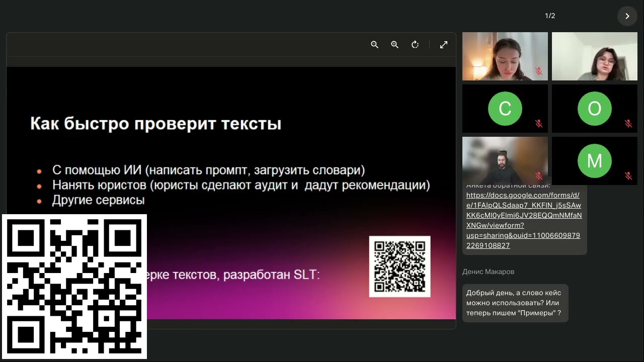Click muted mic icon on participant C
The width and height of the screenshot is (644, 362).
(x=539, y=123)
